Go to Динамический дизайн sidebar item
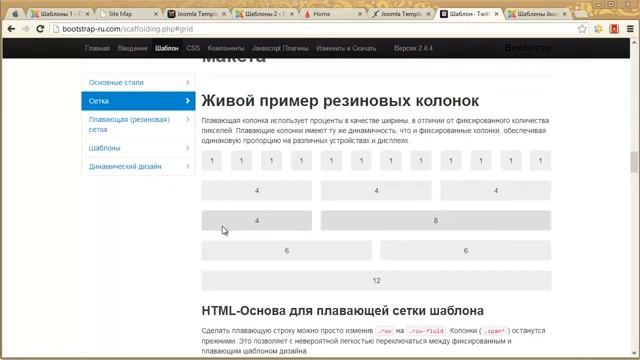The image size is (640, 360). click(x=138, y=166)
